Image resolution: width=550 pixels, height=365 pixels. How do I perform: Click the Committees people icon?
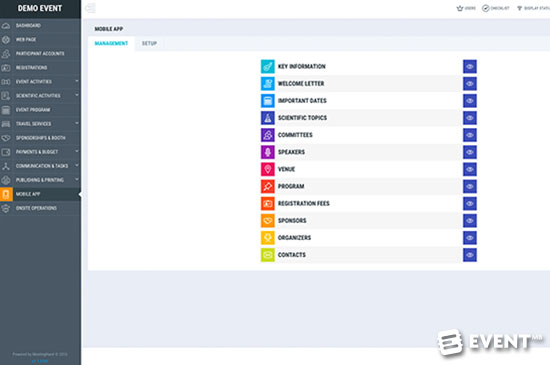pyautogui.click(x=268, y=135)
